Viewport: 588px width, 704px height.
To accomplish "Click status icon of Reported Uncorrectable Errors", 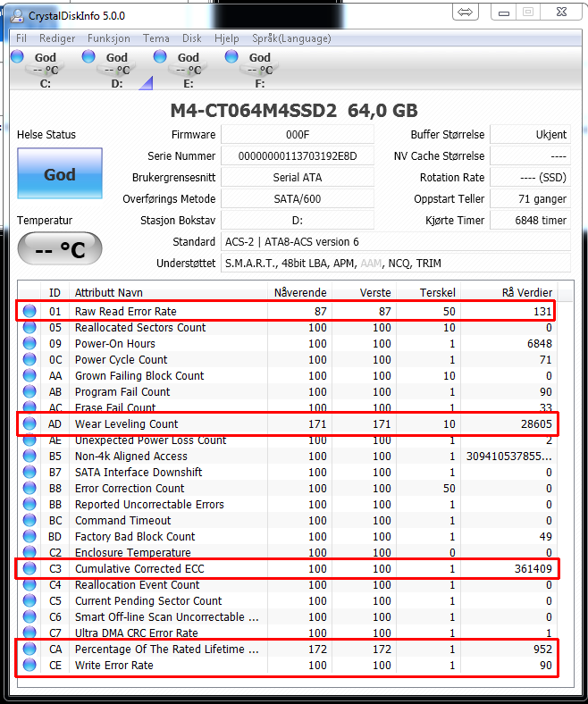I will tap(29, 504).
